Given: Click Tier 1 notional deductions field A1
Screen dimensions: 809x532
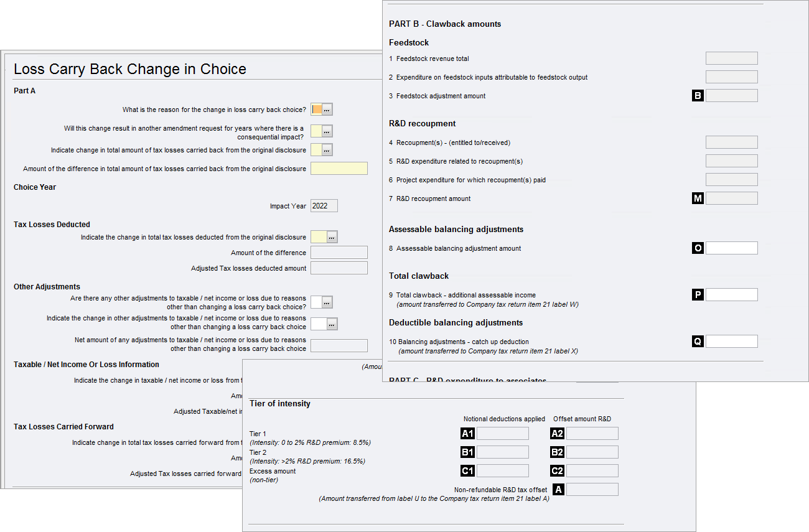Looking at the screenshot, I should [503, 434].
